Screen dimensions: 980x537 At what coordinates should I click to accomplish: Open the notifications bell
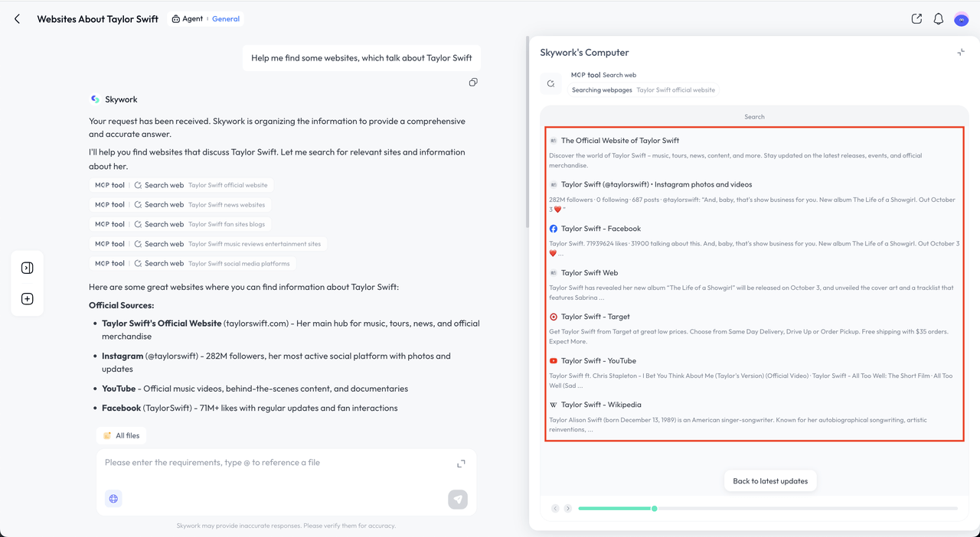pos(938,19)
